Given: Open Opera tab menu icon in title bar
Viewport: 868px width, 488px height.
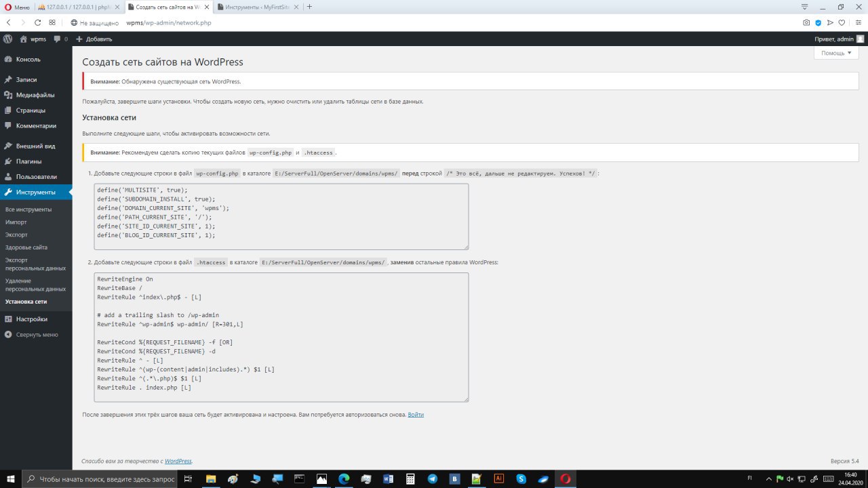Looking at the screenshot, I should (x=804, y=7).
